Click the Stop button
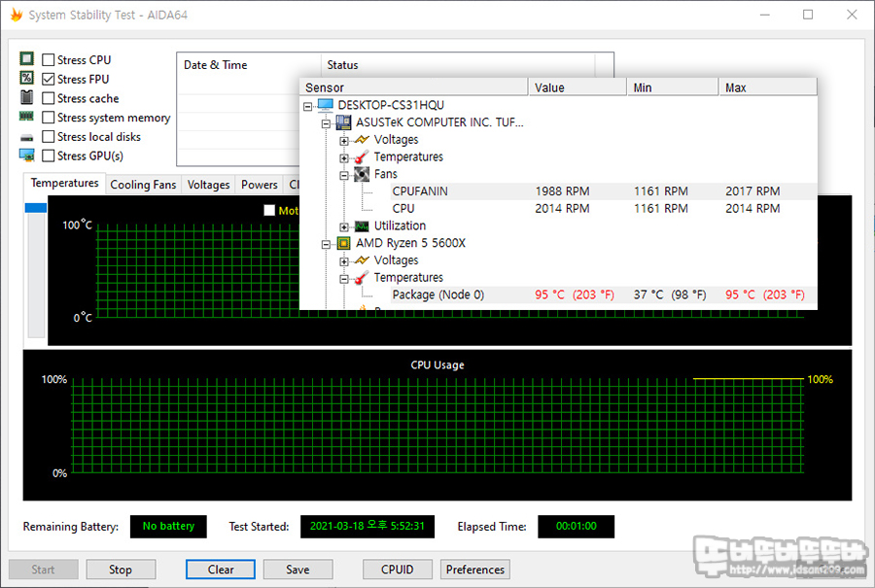875x588 pixels. tap(121, 570)
